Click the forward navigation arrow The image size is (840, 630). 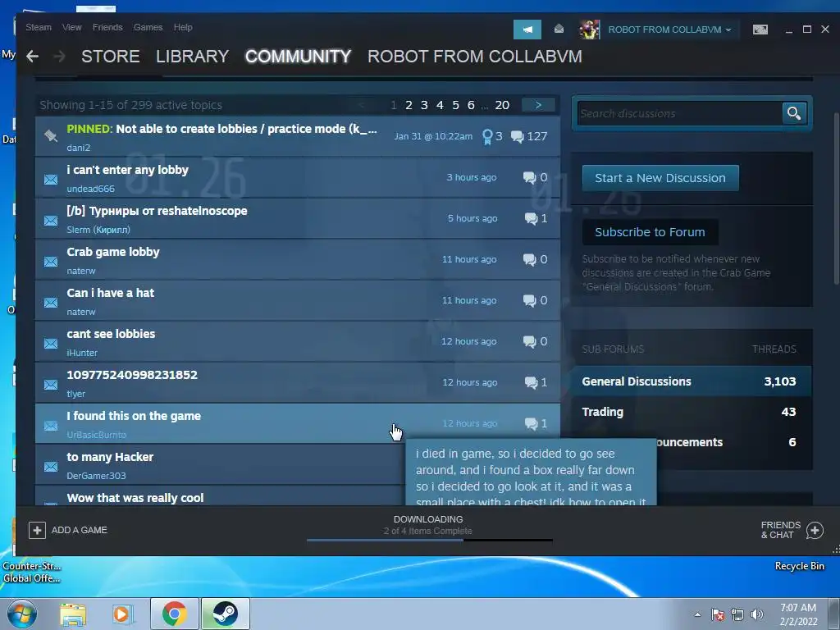59,57
